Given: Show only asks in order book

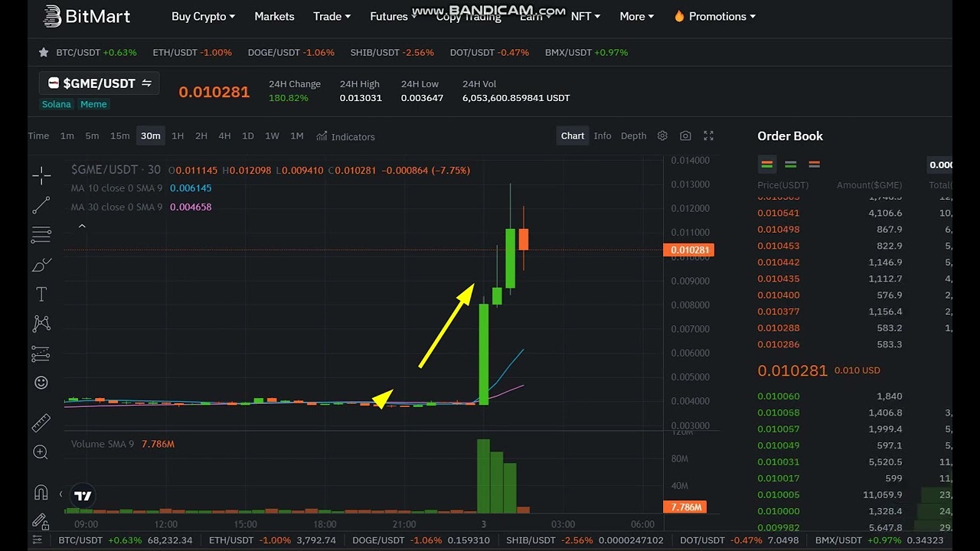Looking at the screenshot, I should [x=814, y=165].
